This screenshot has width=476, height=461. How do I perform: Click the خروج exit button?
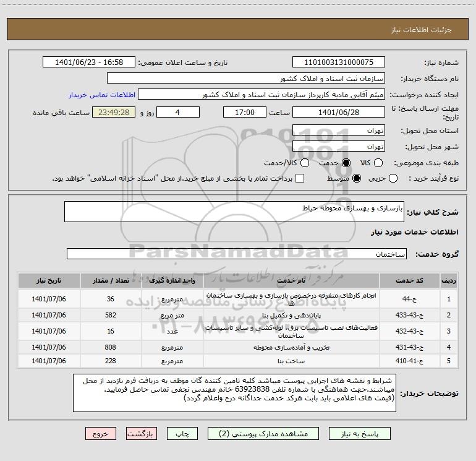click(x=101, y=434)
